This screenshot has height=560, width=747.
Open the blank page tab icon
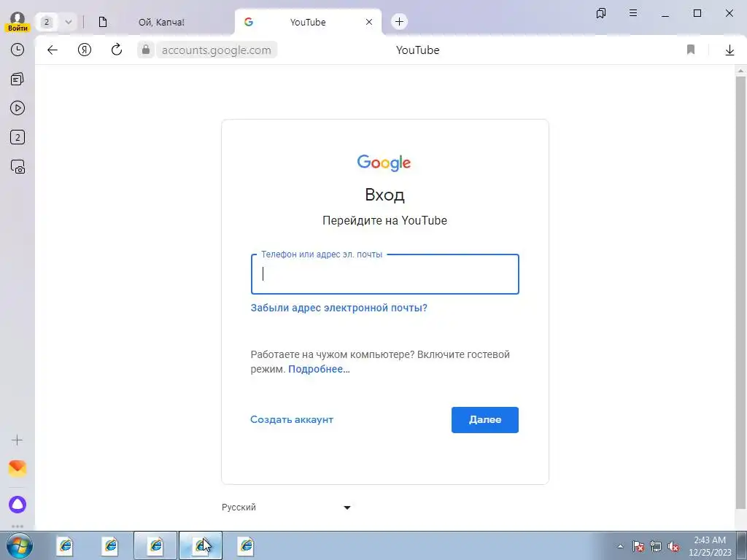(x=102, y=22)
